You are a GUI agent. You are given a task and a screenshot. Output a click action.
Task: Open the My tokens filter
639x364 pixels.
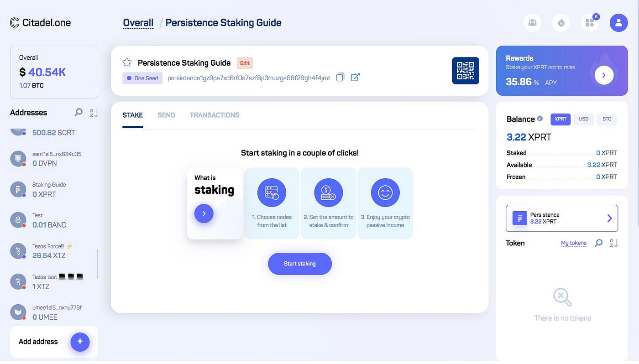574,243
